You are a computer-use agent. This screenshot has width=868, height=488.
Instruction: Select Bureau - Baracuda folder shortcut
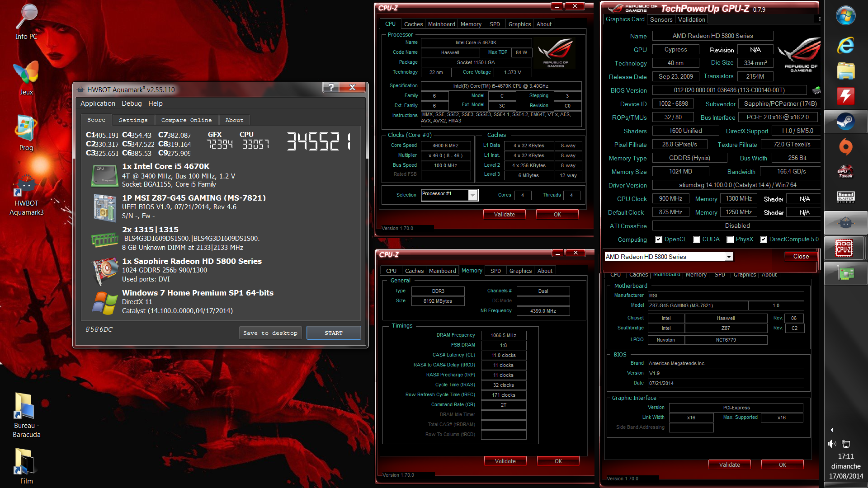coord(26,415)
